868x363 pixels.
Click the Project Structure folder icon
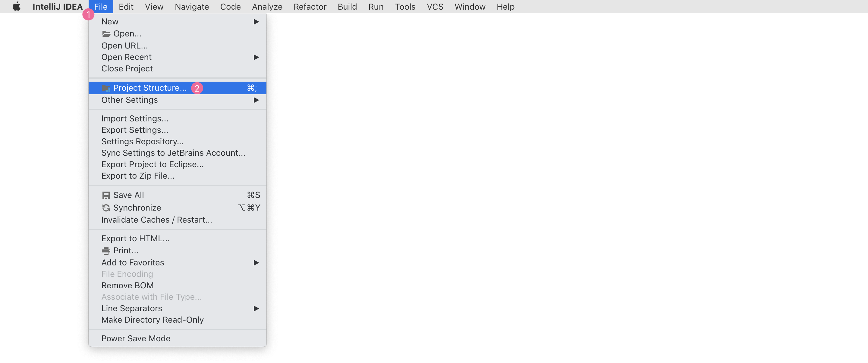click(106, 88)
